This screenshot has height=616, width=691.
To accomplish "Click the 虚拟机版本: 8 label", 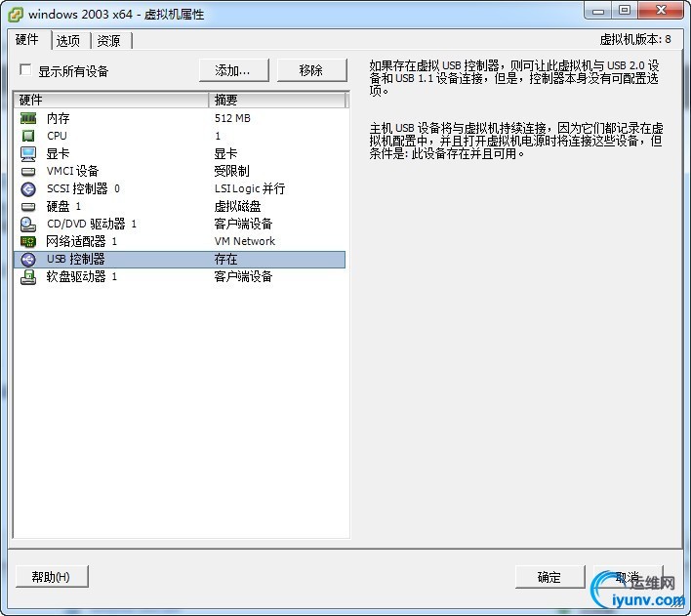I will coord(635,39).
